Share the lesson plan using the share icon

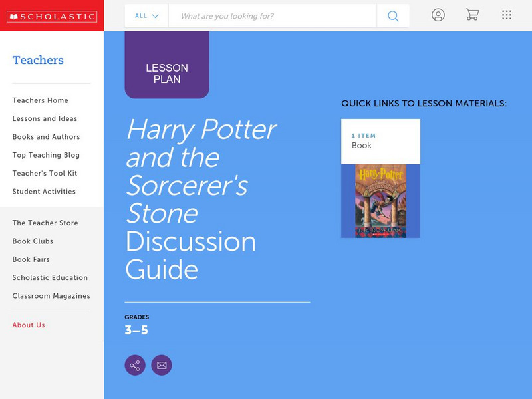click(134, 364)
